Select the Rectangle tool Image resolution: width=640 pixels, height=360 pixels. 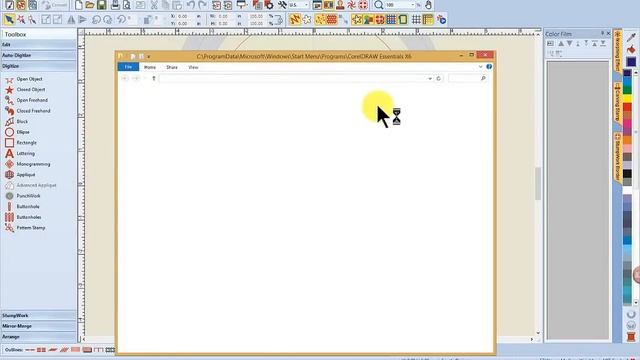(21, 142)
